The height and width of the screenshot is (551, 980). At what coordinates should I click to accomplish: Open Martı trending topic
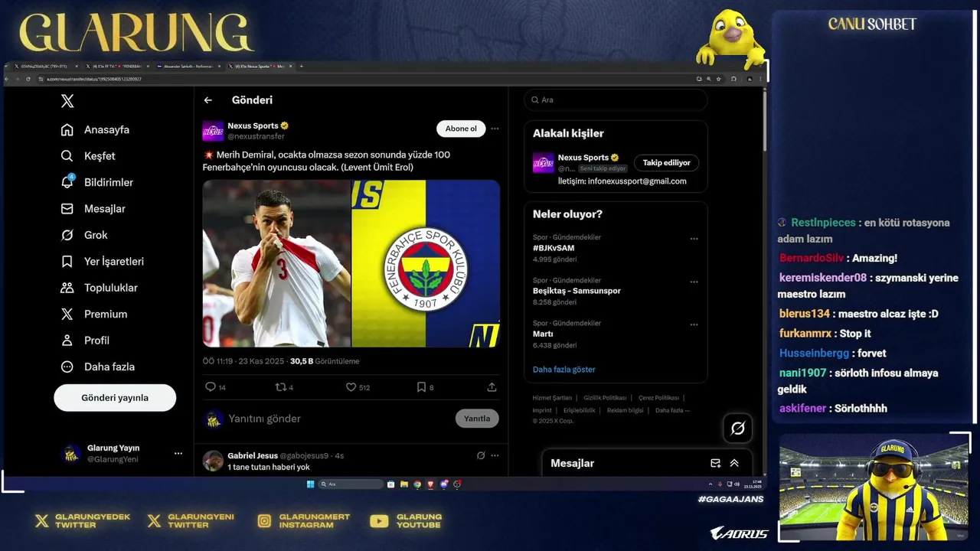tap(543, 334)
